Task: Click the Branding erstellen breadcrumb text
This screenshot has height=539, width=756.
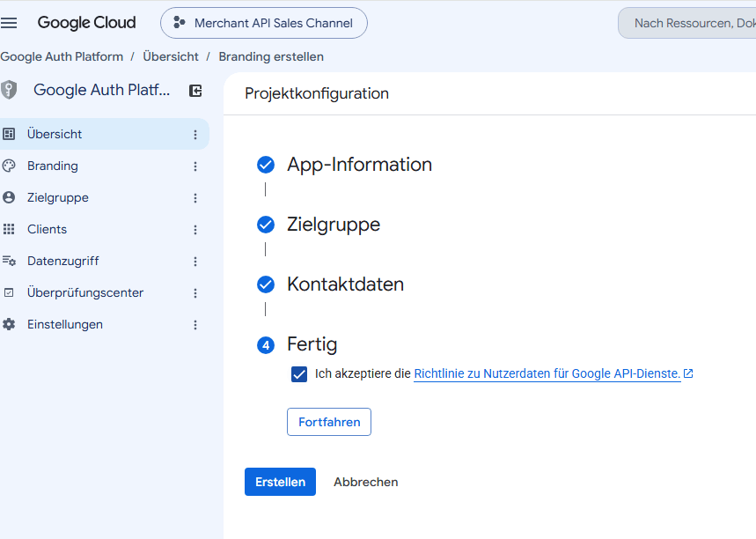Action: [271, 56]
